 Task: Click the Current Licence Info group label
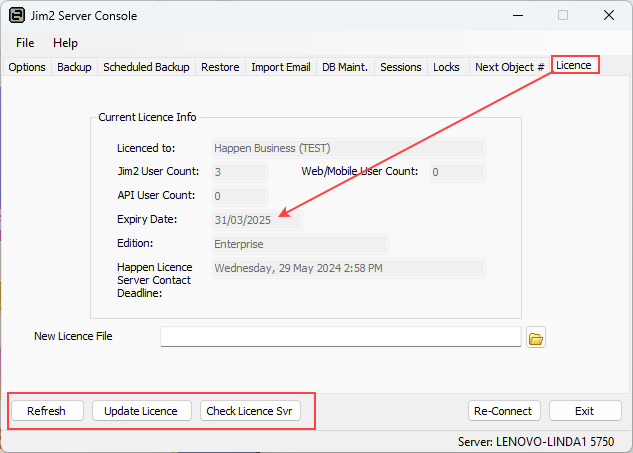[x=147, y=117]
